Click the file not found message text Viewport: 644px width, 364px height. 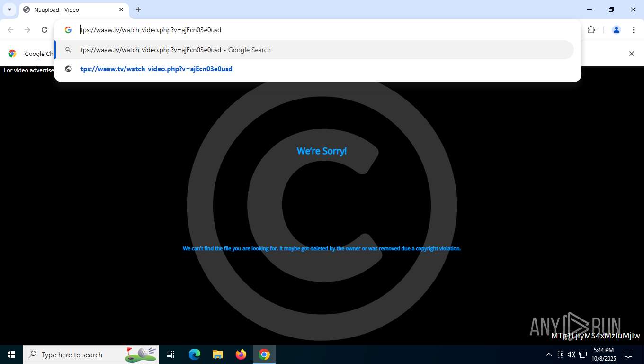click(x=322, y=248)
